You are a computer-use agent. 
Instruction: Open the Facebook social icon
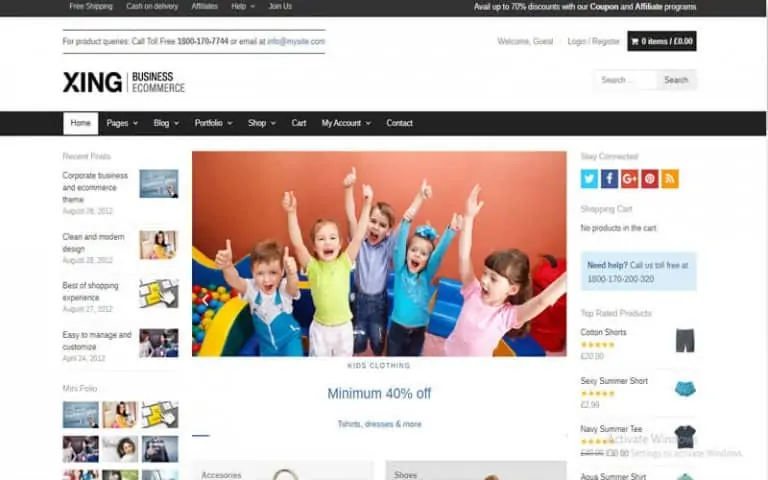click(x=609, y=179)
